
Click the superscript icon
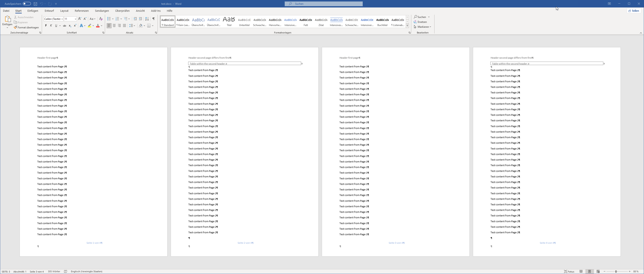point(75,26)
